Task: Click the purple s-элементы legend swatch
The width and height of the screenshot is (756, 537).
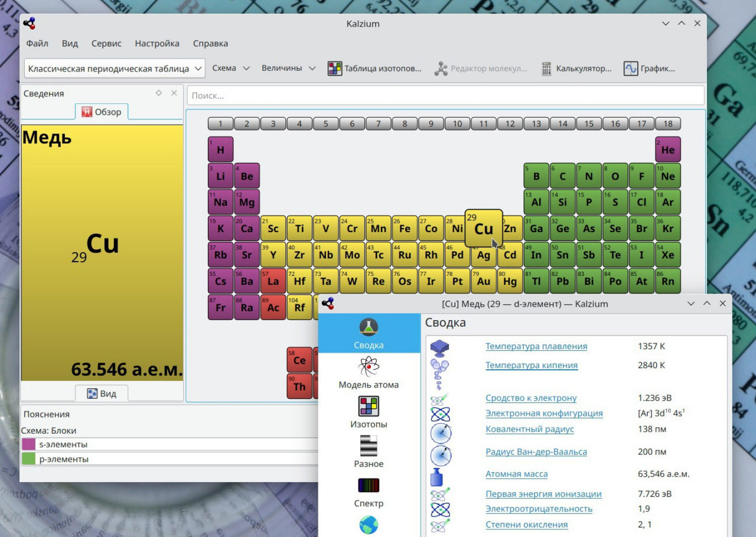Action: click(x=28, y=444)
